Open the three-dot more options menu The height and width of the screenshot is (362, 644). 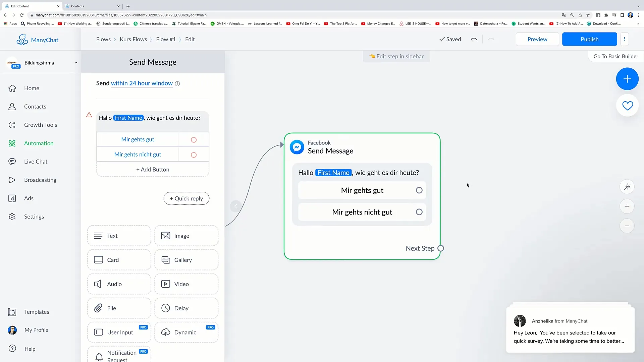click(x=624, y=39)
